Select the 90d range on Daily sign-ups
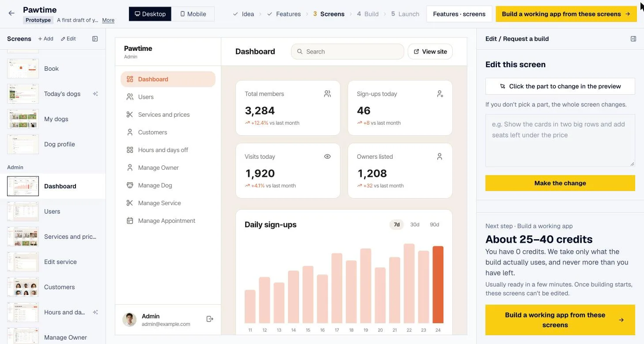 click(435, 225)
